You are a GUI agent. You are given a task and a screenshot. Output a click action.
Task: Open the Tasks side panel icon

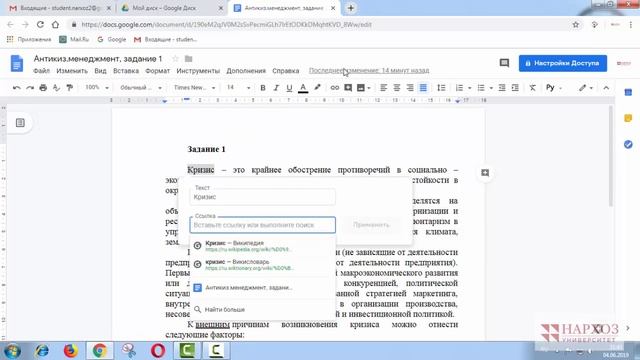[x=628, y=144]
